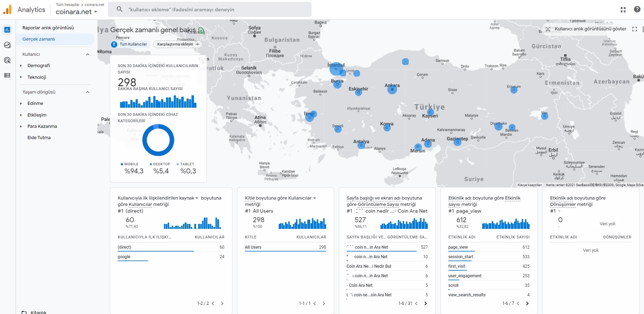644x314 pixels.
Task: Open the Help question mark icon
Action: pyautogui.click(x=637, y=10)
